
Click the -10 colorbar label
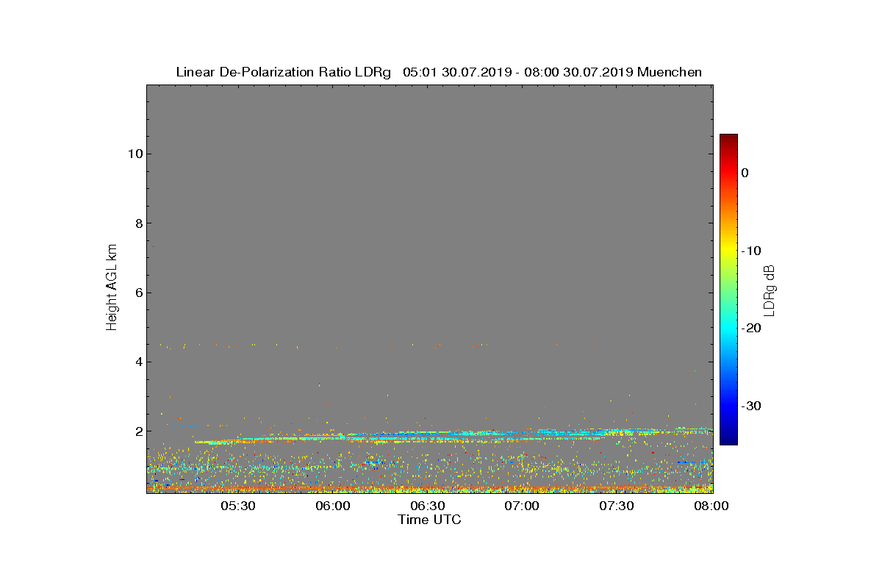coord(750,251)
